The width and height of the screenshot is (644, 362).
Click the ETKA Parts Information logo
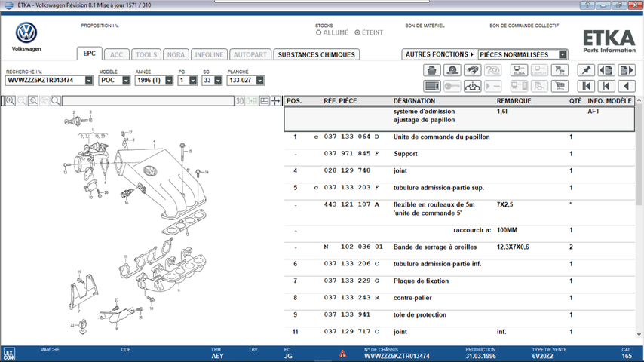coord(609,41)
